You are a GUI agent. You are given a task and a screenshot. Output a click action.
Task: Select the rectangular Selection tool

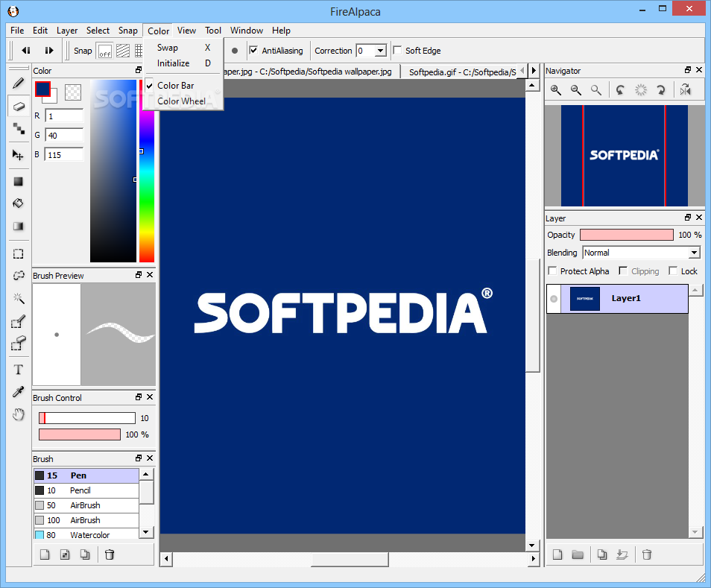click(18, 254)
